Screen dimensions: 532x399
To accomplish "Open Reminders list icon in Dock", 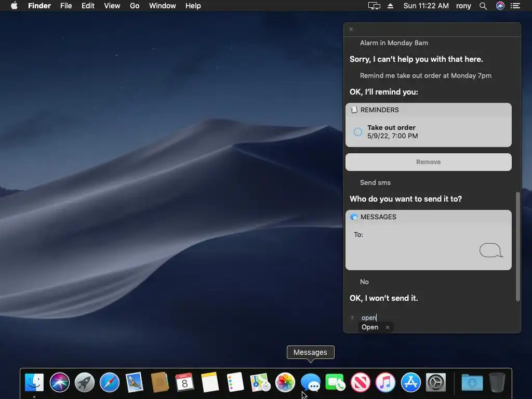I will 235,382.
